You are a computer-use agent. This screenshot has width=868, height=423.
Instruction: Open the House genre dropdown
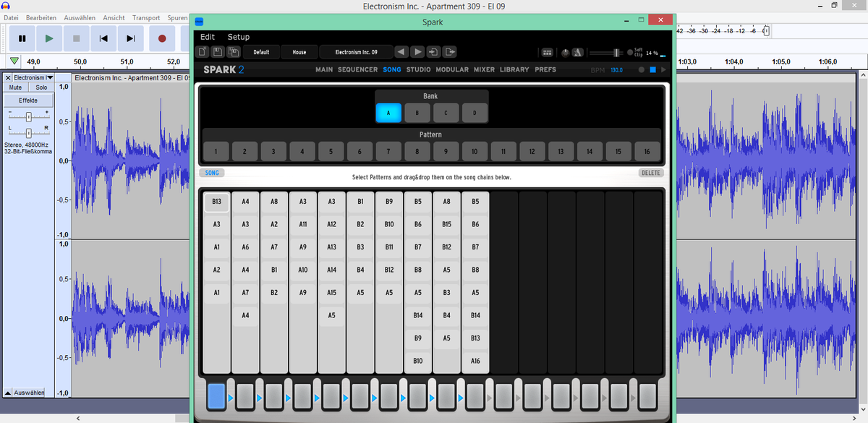pyautogui.click(x=299, y=52)
